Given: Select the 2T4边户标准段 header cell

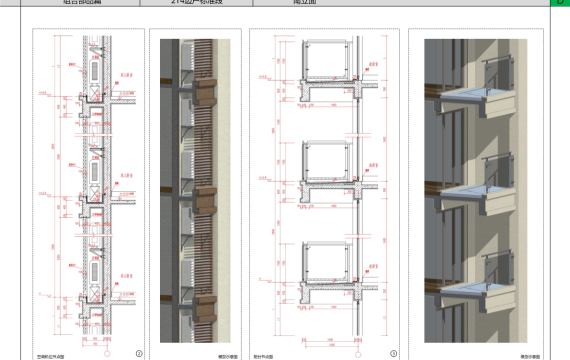Looking at the screenshot, I should [196, 3].
